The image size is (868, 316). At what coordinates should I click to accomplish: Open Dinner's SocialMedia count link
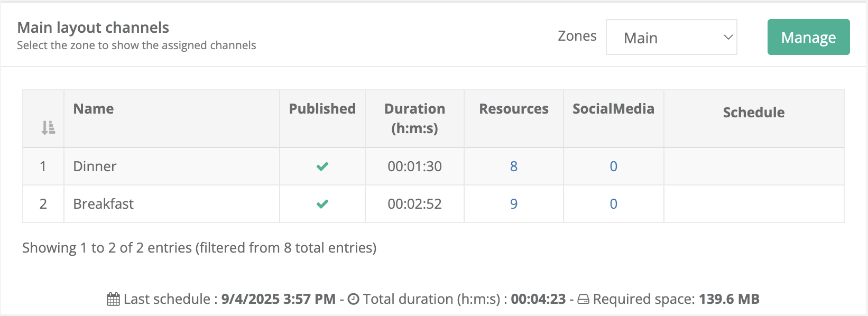[613, 166]
